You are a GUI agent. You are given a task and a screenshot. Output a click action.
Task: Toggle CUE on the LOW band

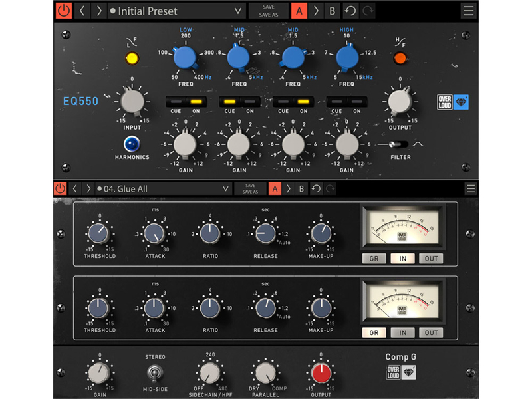point(176,102)
